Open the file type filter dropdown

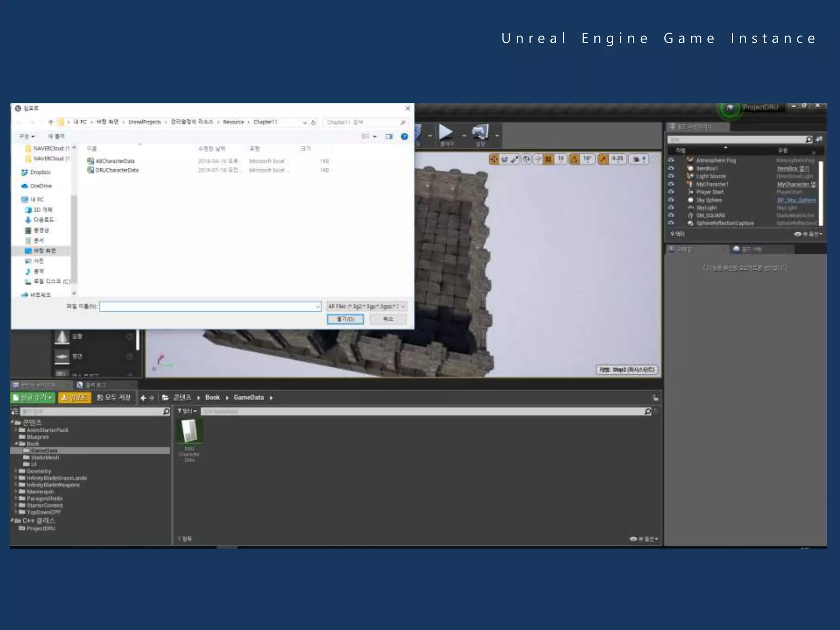click(x=367, y=306)
